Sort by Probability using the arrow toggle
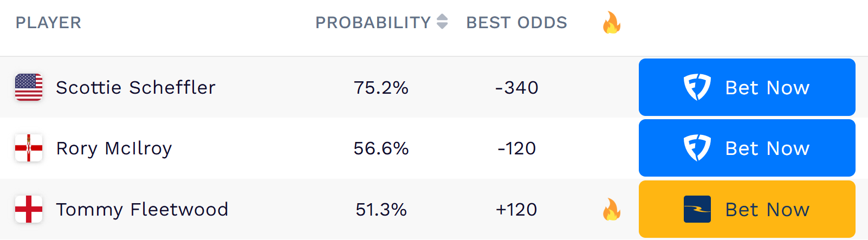Screen dimensions: 868x240 pos(442,22)
